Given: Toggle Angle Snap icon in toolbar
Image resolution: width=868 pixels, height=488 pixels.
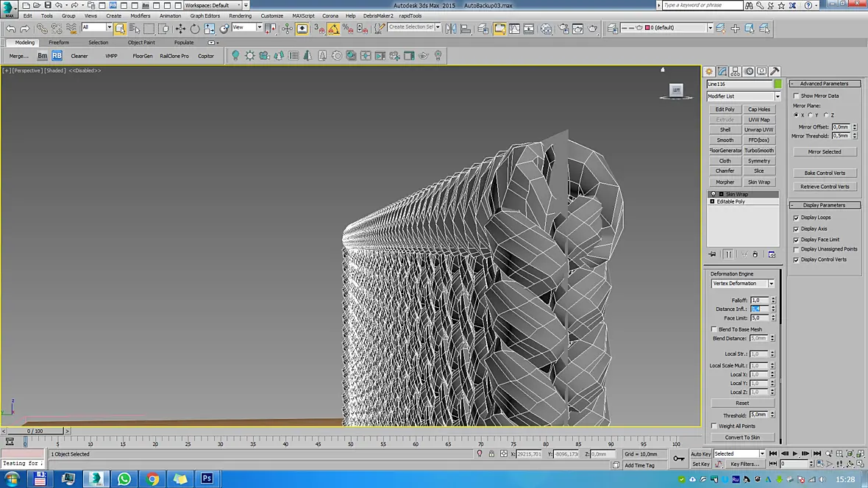Looking at the screenshot, I should click(334, 28).
